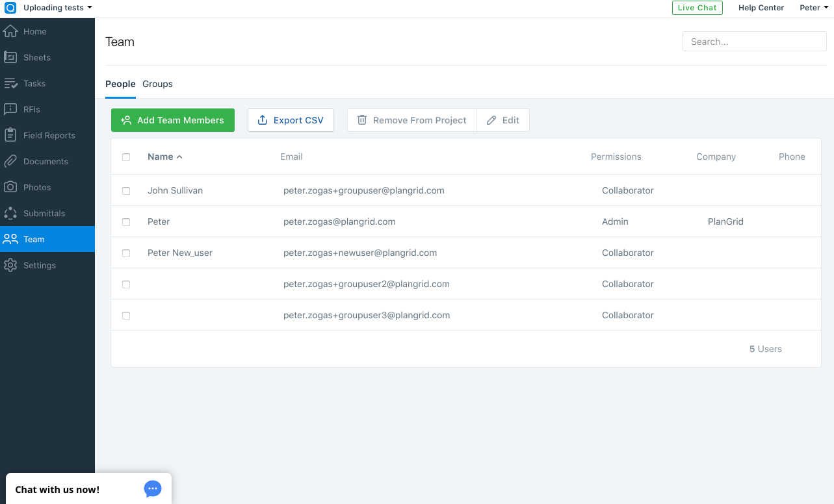
Task: Open the Chat with us now widget
Action: [88, 489]
